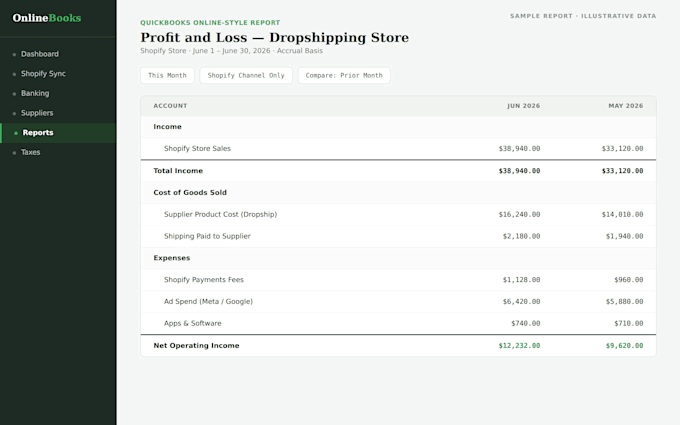Viewport: 680px width, 425px height.
Task: Click the Cost of Goods Sold heading
Action: 190,193
